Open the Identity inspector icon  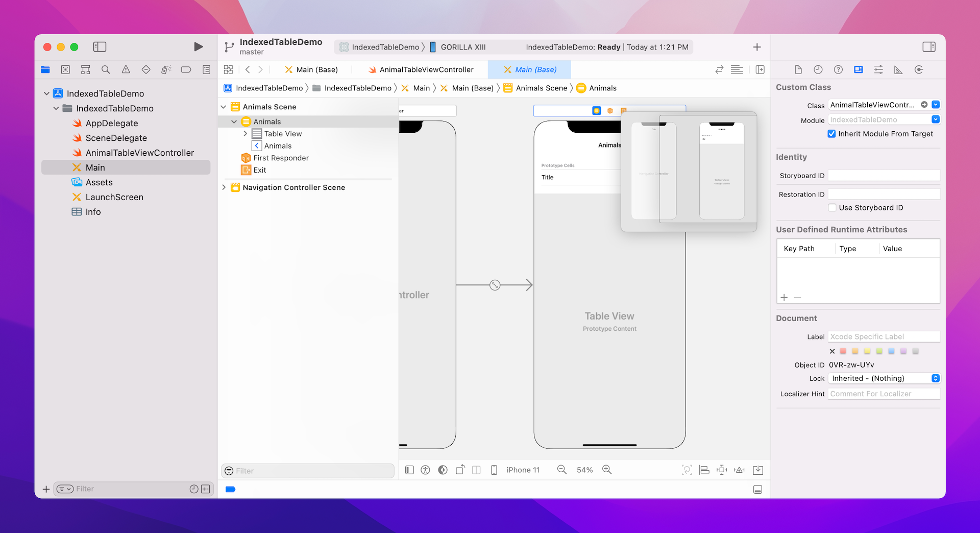pyautogui.click(x=859, y=70)
